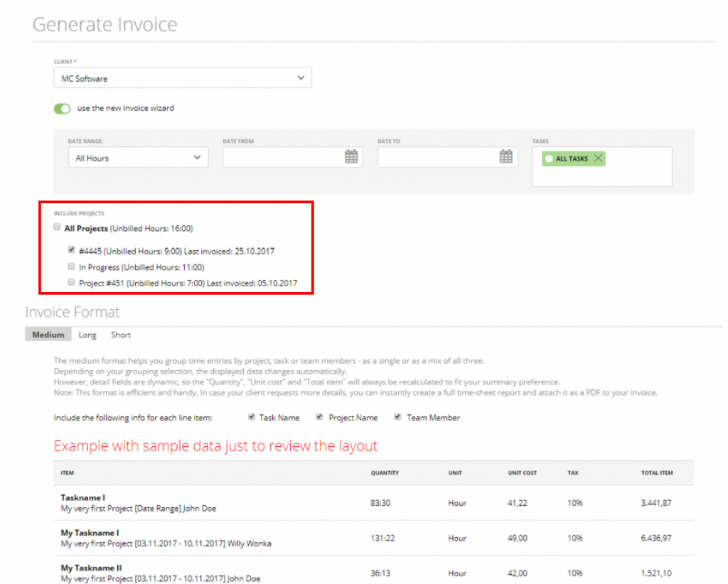Click the circle icon in ALL TASKS tag
Image resolution: width=728 pixels, height=584 pixels.
pos(549,158)
